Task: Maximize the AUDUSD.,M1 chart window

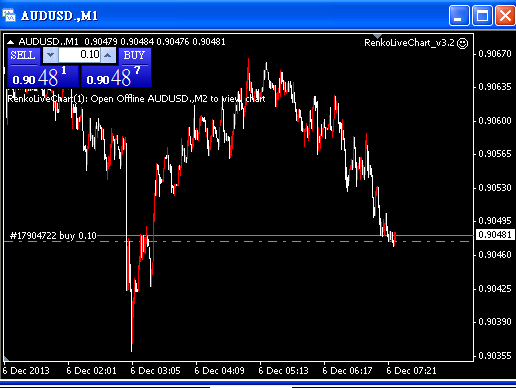Action: coord(482,16)
